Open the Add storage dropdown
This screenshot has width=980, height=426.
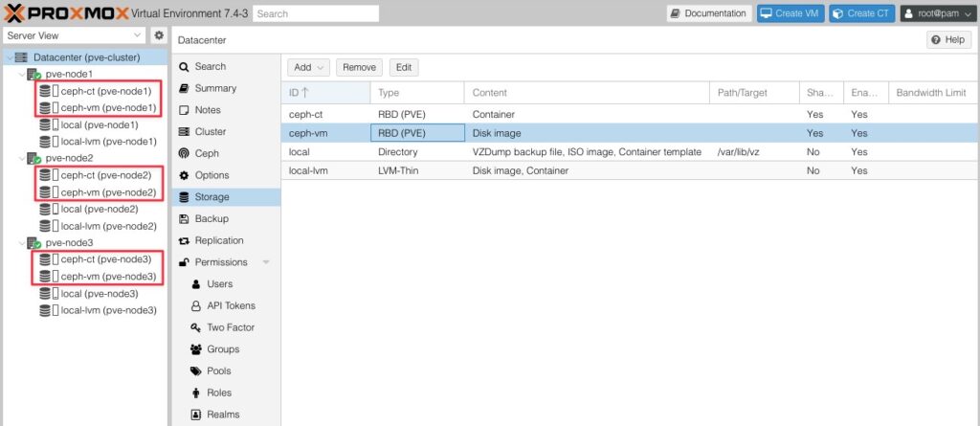coord(309,68)
